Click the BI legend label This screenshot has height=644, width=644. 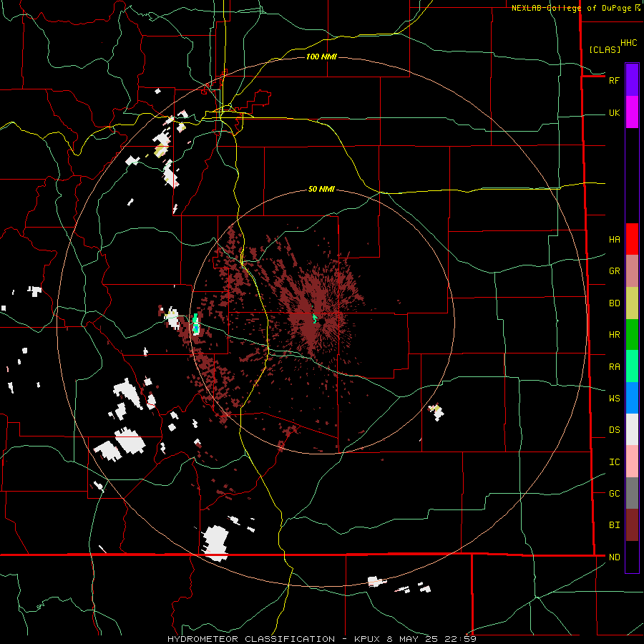[614, 525]
